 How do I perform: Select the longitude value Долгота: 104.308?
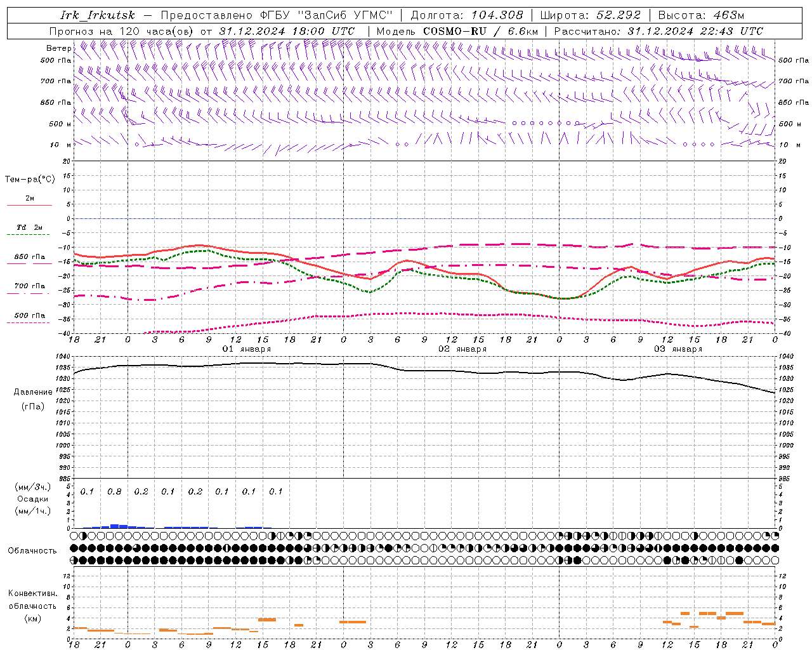pyautogui.click(x=467, y=15)
